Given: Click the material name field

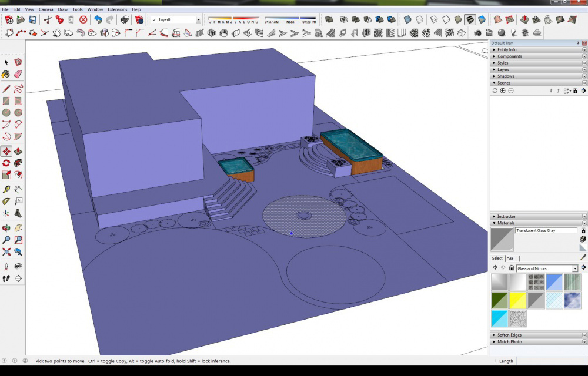Looking at the screenshot, I should [x=546, y=231].
